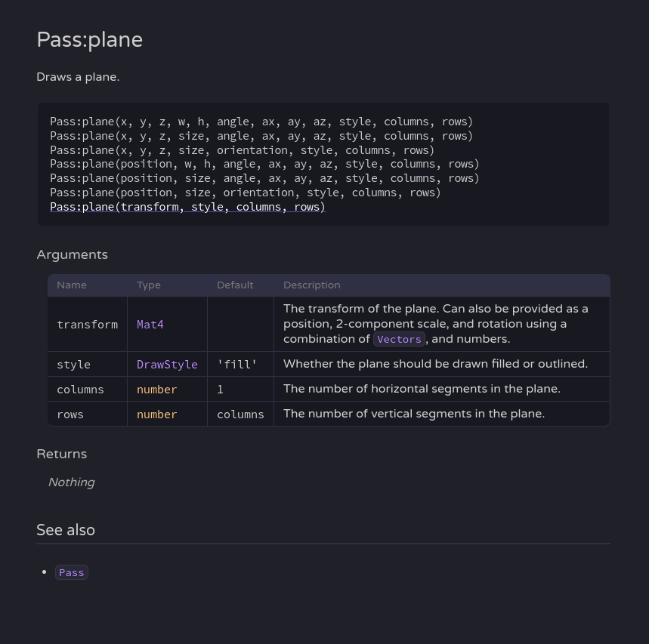This screenshot has height=644, width=649.
Task: Click the Arguments section heading
Action: coord(72,254)
